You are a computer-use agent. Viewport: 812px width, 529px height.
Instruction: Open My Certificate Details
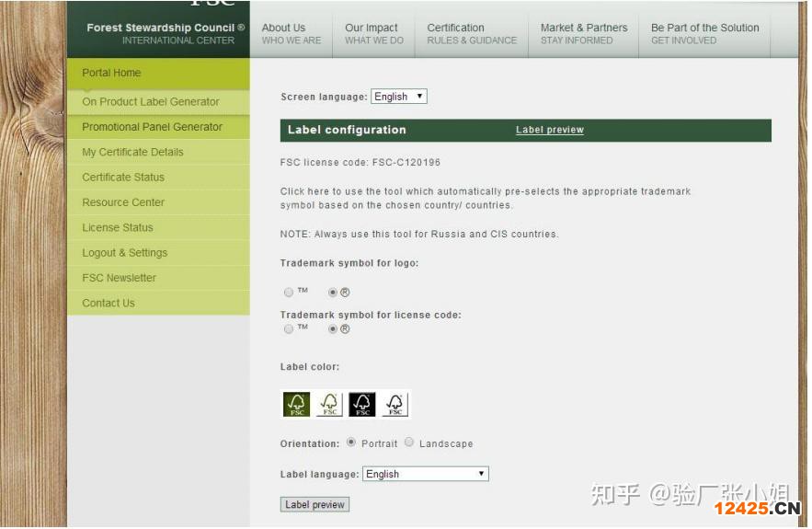pyautogui.click(x=159, y=153)
